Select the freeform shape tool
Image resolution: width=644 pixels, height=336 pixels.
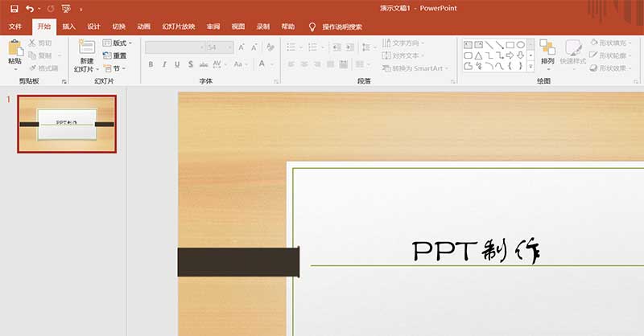click(468, 66)
